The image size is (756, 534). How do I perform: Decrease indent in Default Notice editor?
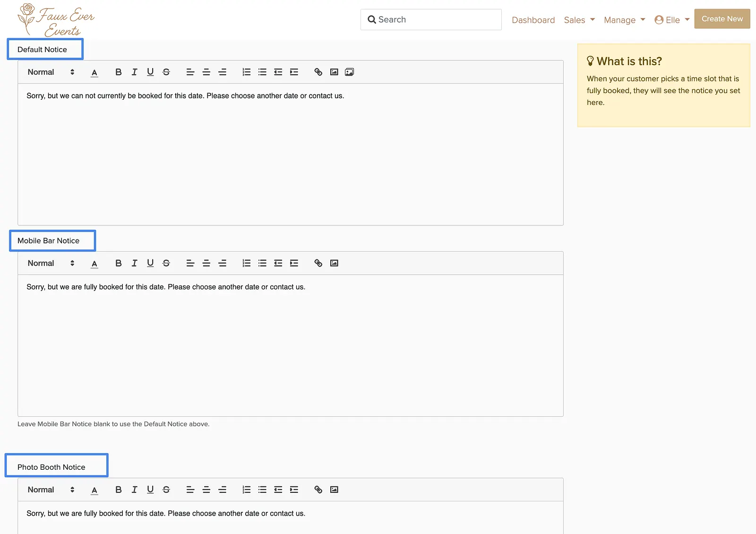pos(278,72)
